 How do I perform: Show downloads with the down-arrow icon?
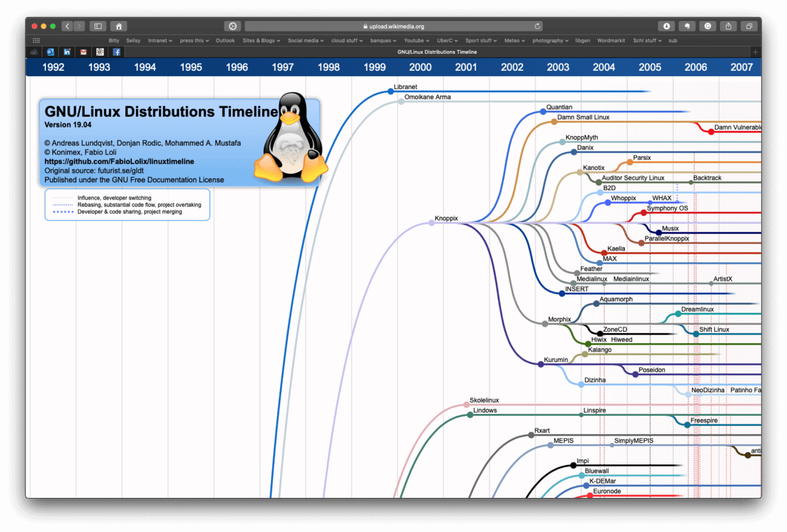tap(667, 26)
